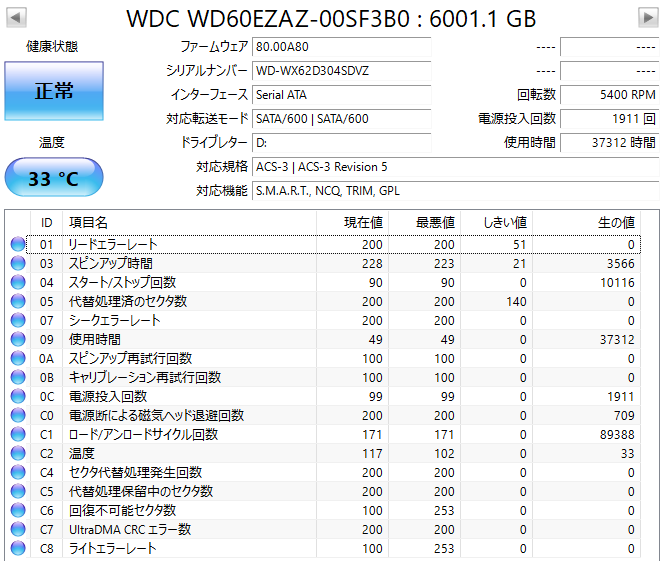
Task: Click the ACS-3 Revision 5 standard field
Action: [x=455, y=167]
